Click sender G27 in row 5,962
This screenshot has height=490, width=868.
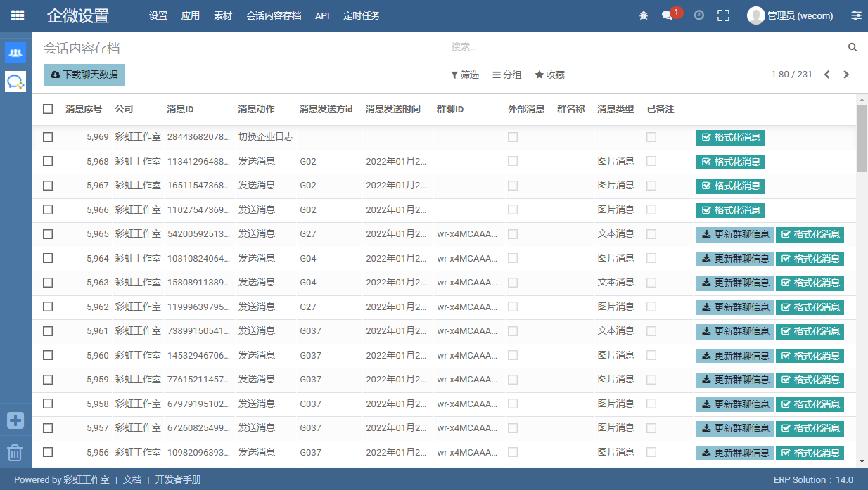(x=308, y=307)
